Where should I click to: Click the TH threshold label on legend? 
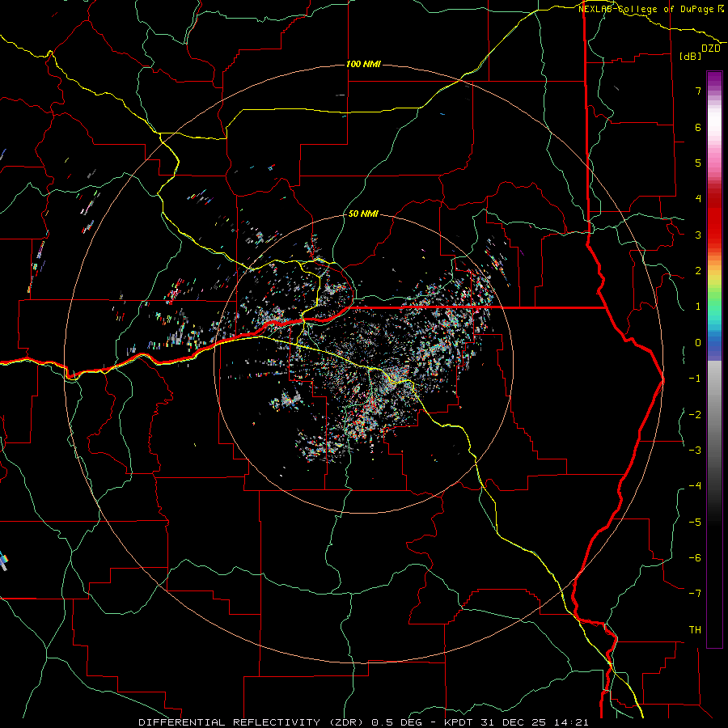[x=695, y=630]
